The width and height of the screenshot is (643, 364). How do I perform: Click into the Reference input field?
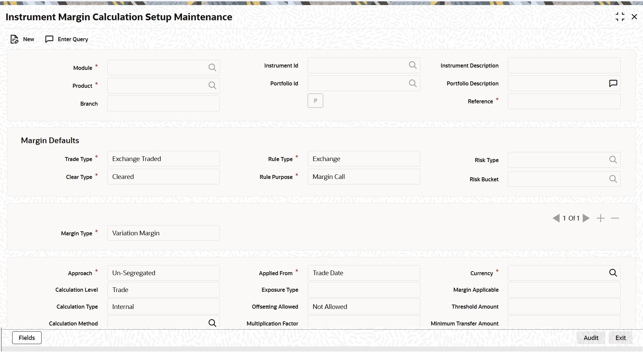(564, 101)
